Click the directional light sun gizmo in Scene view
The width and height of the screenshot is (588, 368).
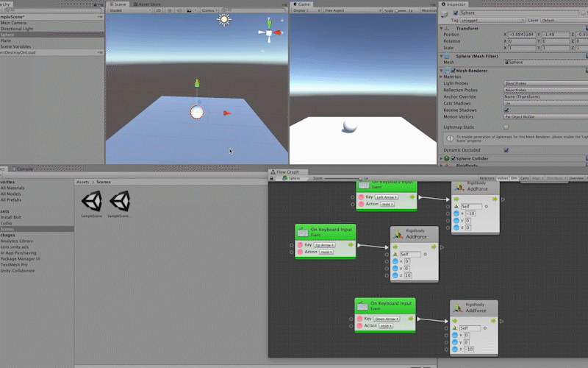click(x=223, y=20)
